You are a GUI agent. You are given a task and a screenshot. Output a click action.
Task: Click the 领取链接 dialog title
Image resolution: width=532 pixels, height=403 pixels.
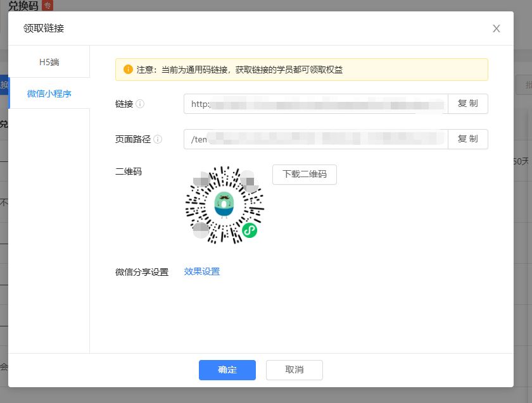click(x=44, y=28)
